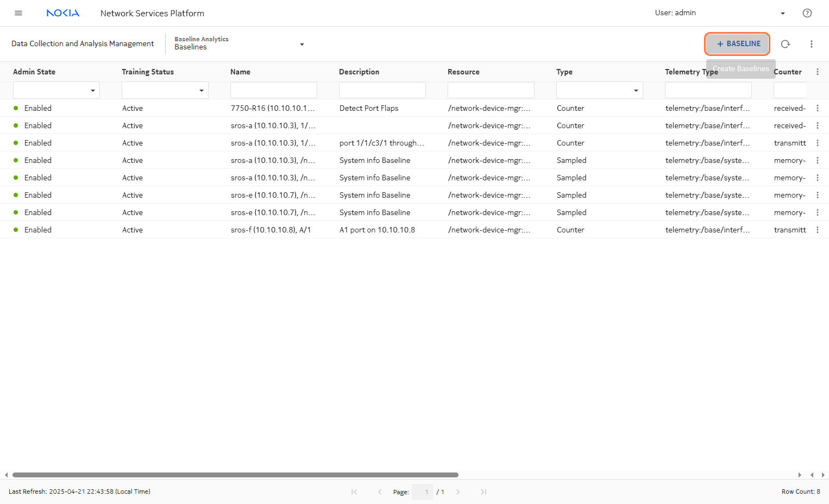Go to the next page arrow
This screenshot has height=504, width=829.
[x=458, y=492]
